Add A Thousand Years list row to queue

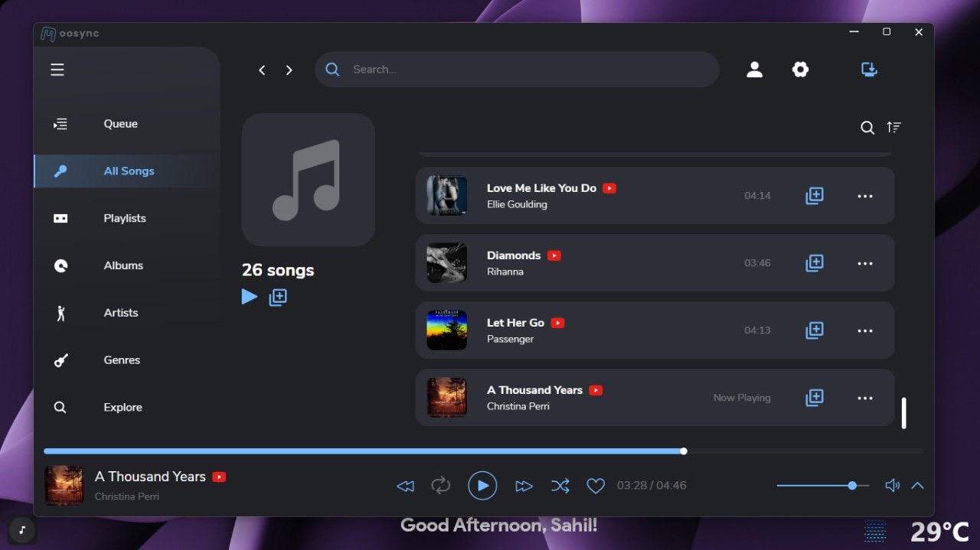815,398
